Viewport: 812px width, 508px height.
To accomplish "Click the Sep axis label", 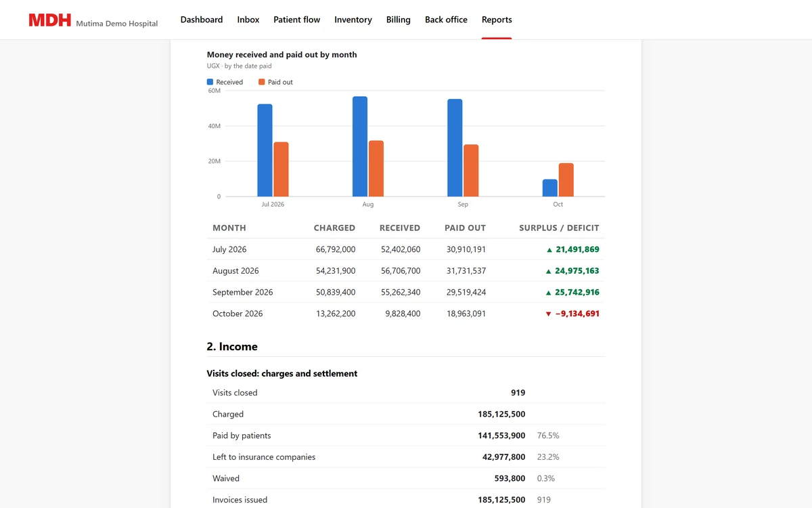I will (463, 204).
